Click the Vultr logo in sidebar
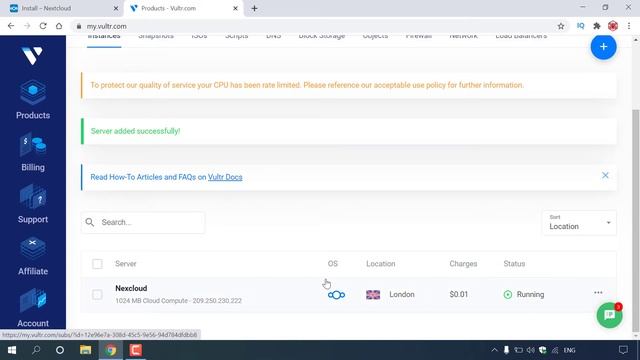 (x=32, y=56)
